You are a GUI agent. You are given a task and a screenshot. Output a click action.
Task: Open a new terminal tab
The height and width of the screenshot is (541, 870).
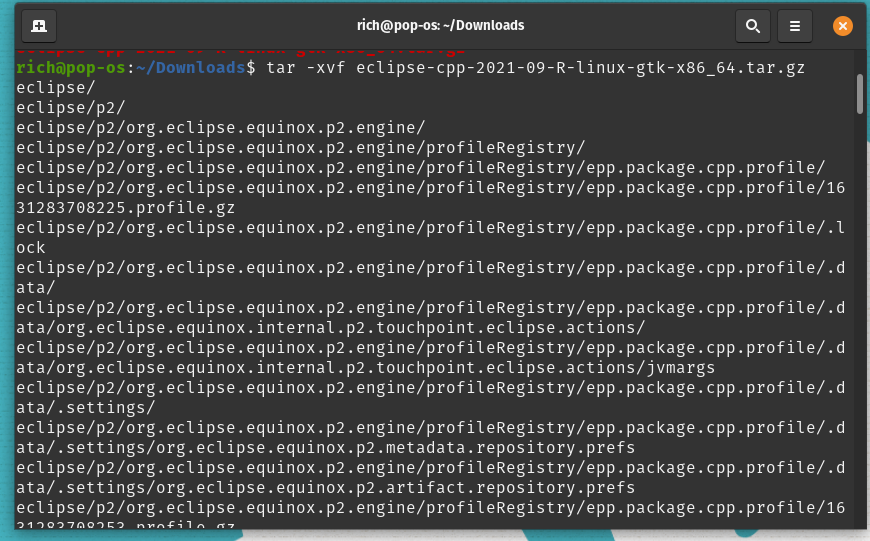pyautogui.click(x=38, y=25)
